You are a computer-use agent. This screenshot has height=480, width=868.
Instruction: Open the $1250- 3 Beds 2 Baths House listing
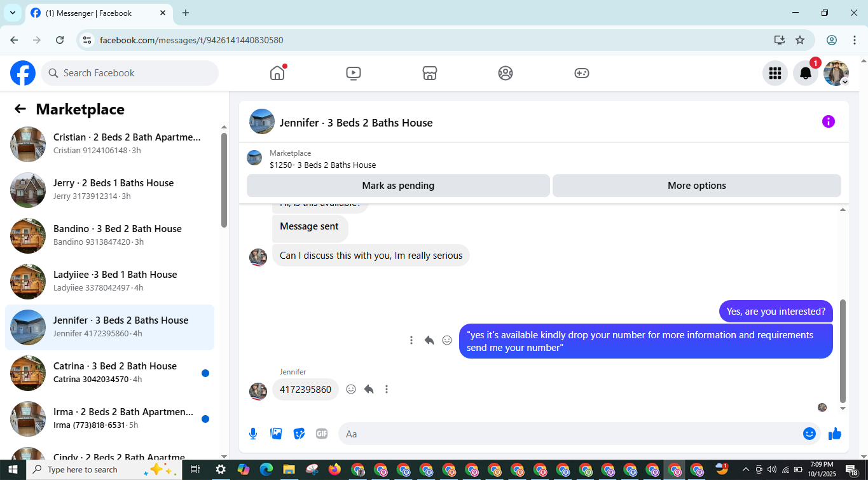tap(322, 165)
